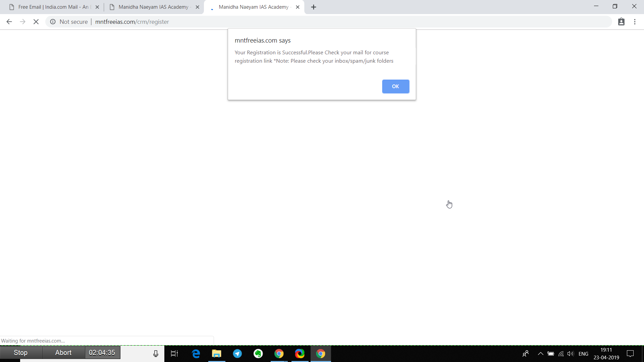Click OK to dismiss registration dialog
This screenshot has width=644, height=362.
point(395,86)
